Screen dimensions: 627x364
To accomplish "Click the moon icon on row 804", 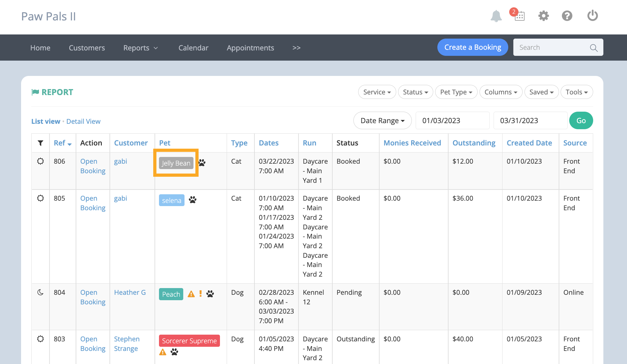I will tap(41, 292).
